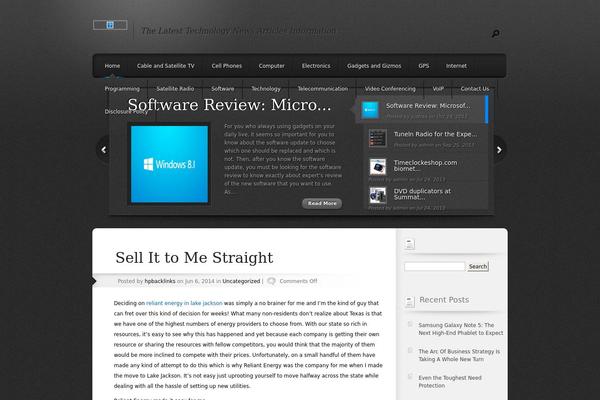Click the sidebar Search button
Screen dimensions: 600x400
point(478,266)
